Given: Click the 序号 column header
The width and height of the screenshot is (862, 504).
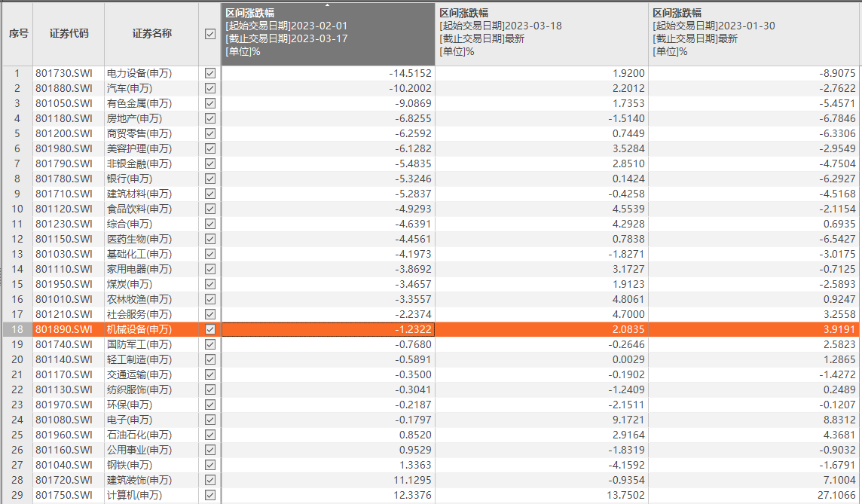Looking at the screenshot, I should point(18,34).
